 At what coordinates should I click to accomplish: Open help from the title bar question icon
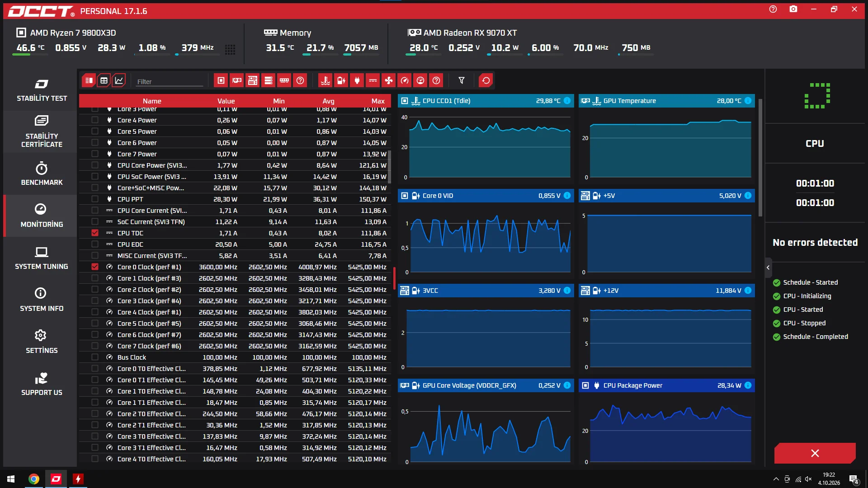point(773,9)
